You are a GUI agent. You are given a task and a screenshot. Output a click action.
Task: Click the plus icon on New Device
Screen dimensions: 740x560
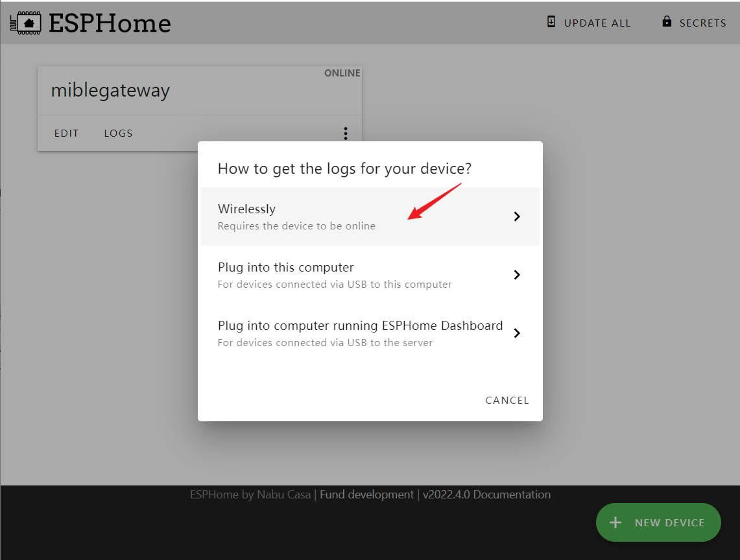pos(615,522)
